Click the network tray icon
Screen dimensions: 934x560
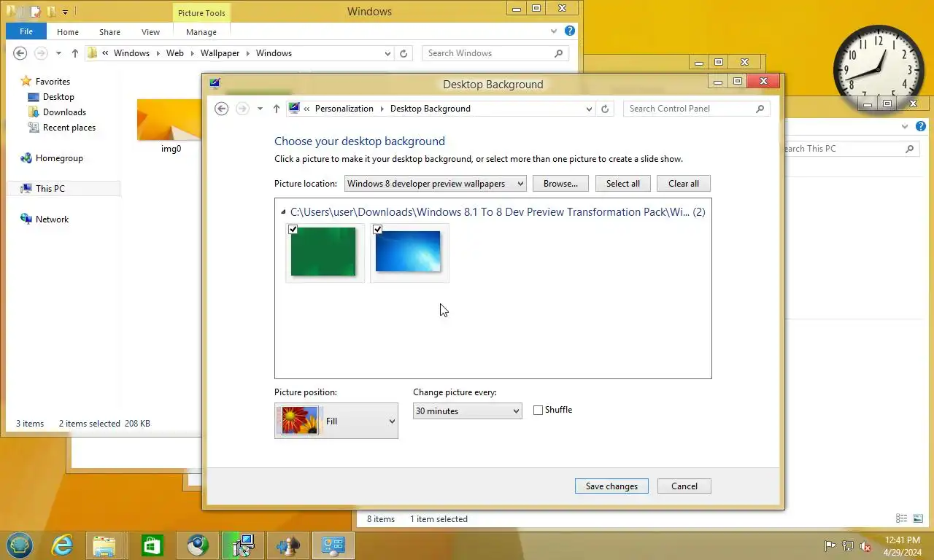click(847, 545)
